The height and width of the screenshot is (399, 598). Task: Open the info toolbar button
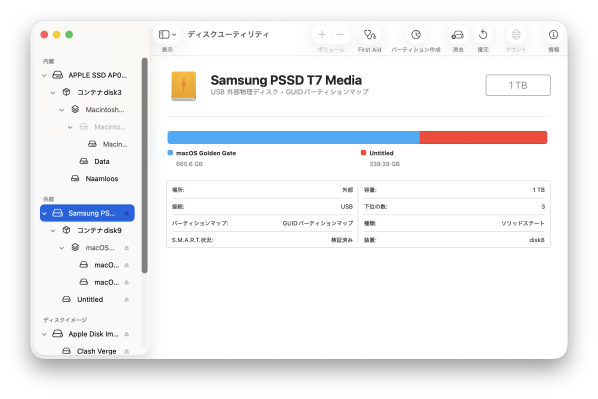[x=553, y=35]
